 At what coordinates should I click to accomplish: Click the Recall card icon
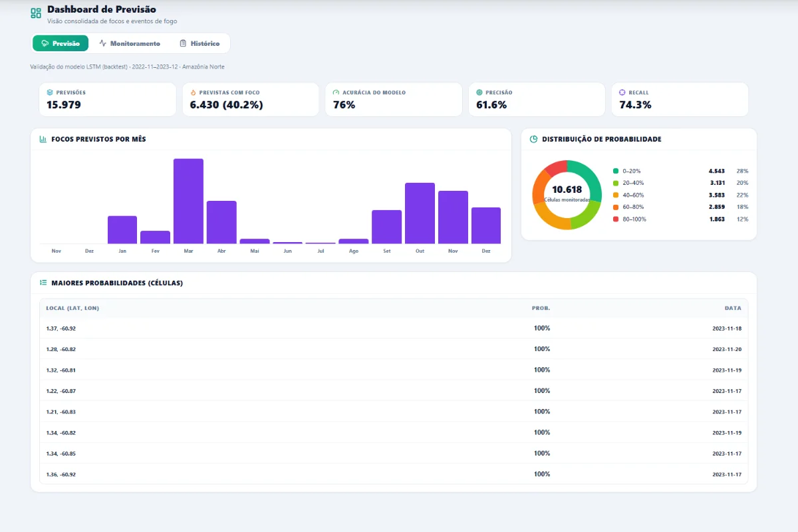point(622,92)
